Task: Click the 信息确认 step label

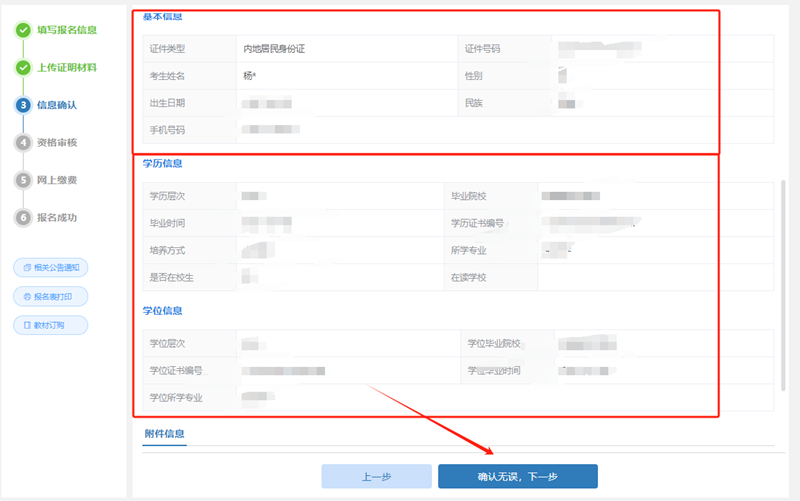Action: click(57, 105)
